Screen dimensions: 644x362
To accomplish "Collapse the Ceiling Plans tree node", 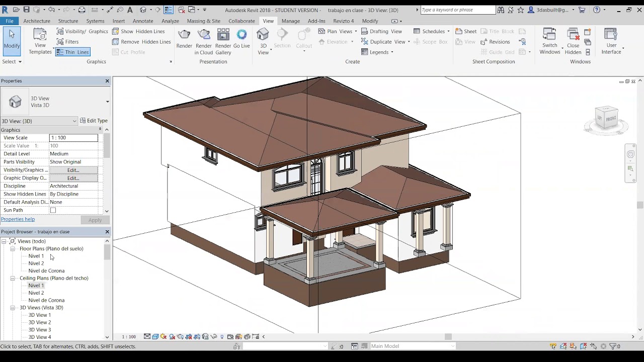I will [13, 278].
